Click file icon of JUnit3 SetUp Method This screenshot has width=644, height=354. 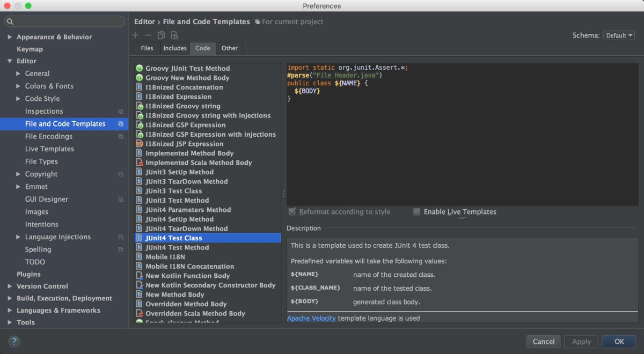(x=140, y=172)
